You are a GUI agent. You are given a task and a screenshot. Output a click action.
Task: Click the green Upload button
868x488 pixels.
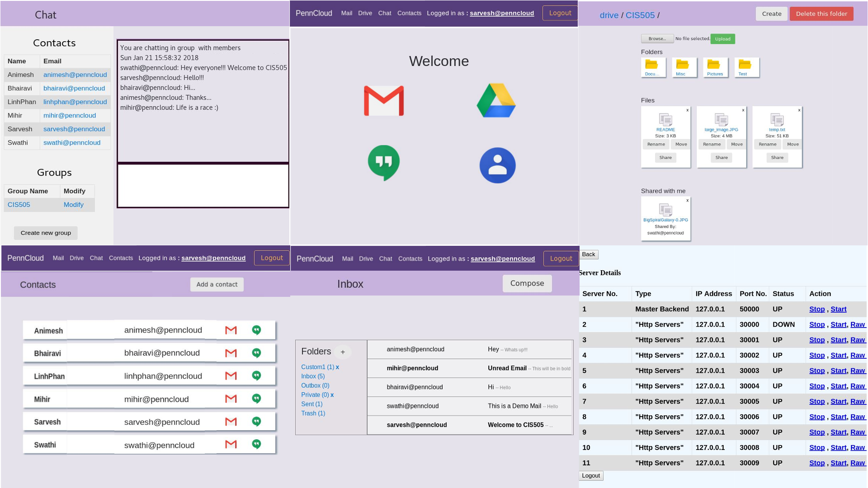tap(722, 39)
